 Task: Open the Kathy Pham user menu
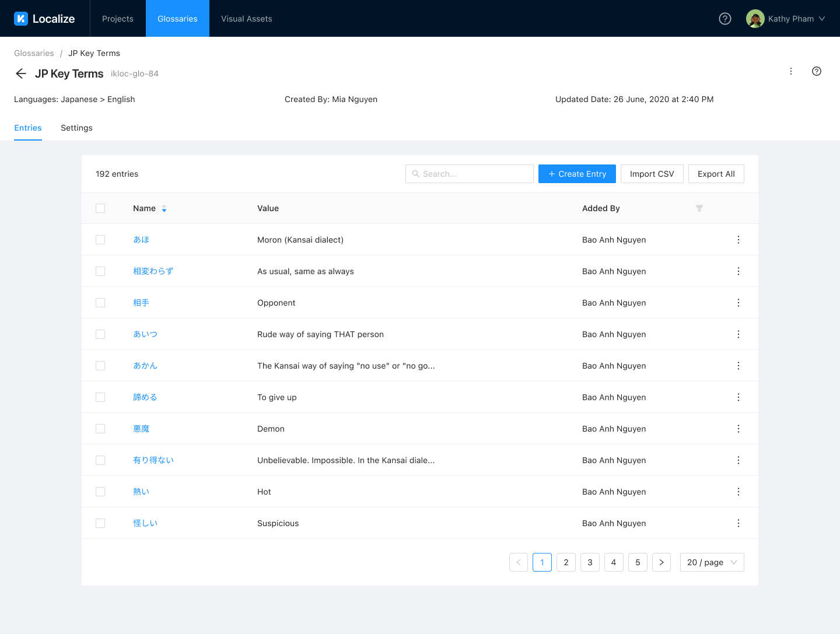click(x=785, y=19)
